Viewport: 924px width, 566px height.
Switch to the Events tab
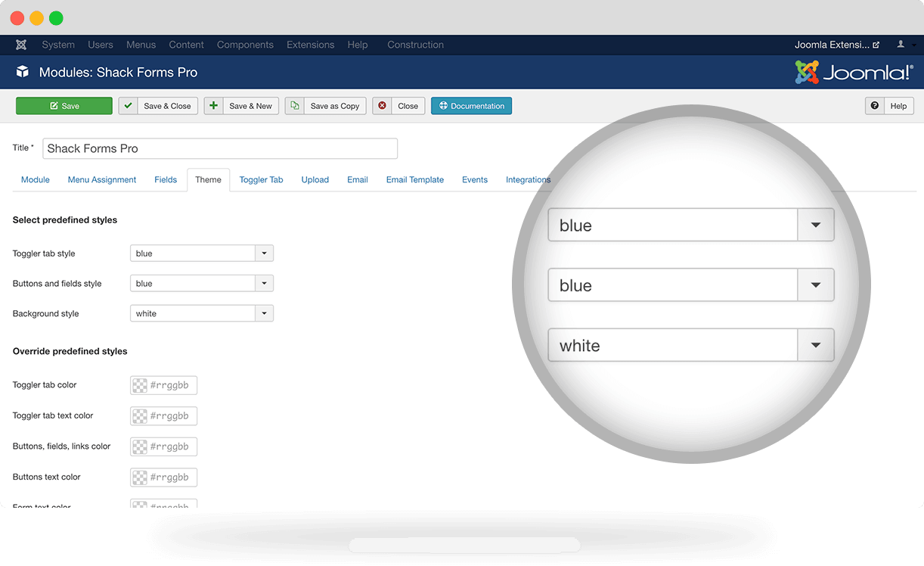point(475,180)
